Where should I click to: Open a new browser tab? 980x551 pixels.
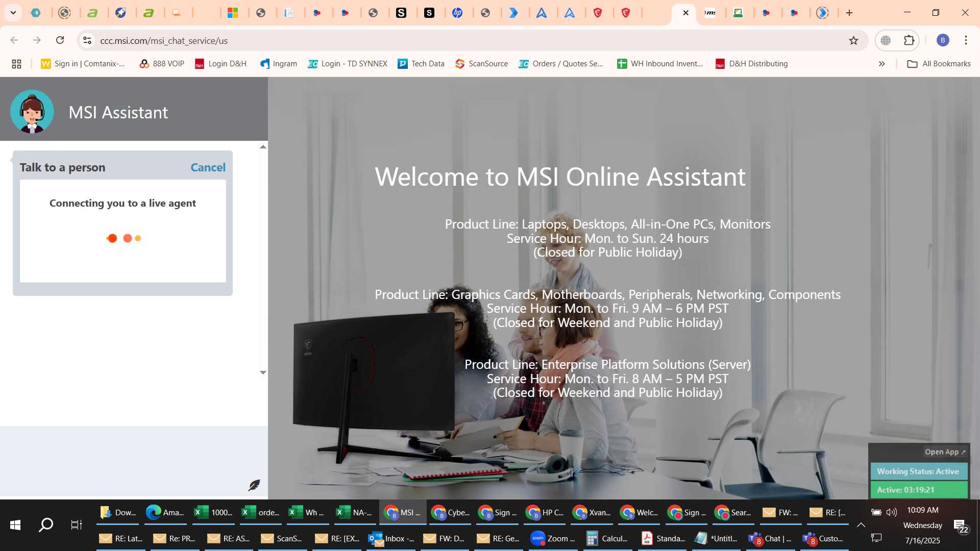(x=849, y=13)
